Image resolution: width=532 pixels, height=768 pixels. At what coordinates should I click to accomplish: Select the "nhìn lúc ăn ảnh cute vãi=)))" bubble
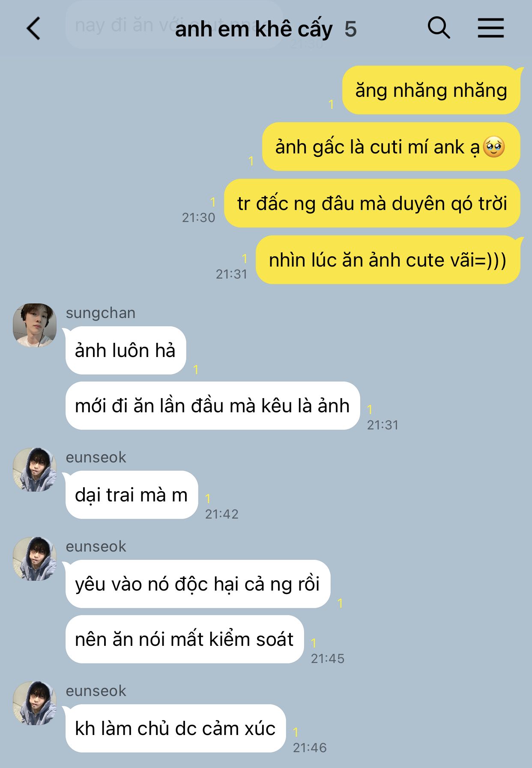click(x=388, y=260)
